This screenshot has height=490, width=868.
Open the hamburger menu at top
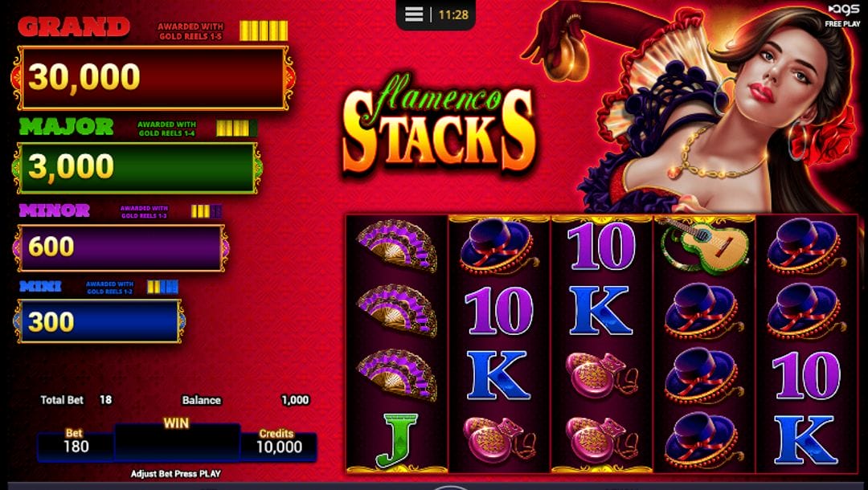pyautogui.click(x=414, y=15)
